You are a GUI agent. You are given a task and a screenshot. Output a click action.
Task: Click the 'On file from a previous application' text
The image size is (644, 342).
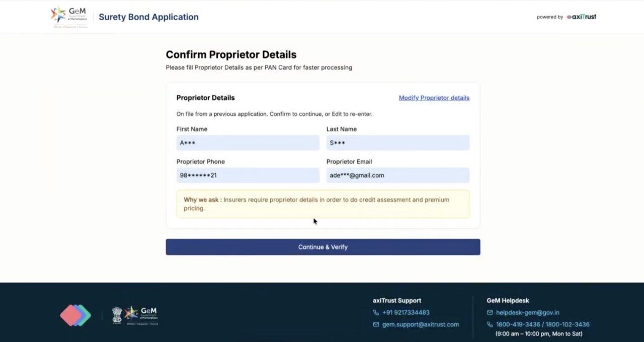tap(274, 114)
